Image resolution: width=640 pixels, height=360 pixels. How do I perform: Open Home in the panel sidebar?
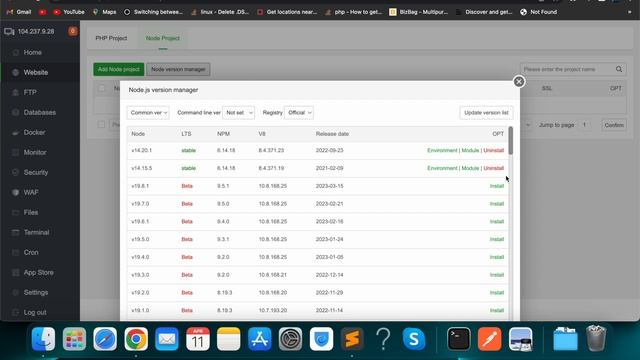[32, 52]
